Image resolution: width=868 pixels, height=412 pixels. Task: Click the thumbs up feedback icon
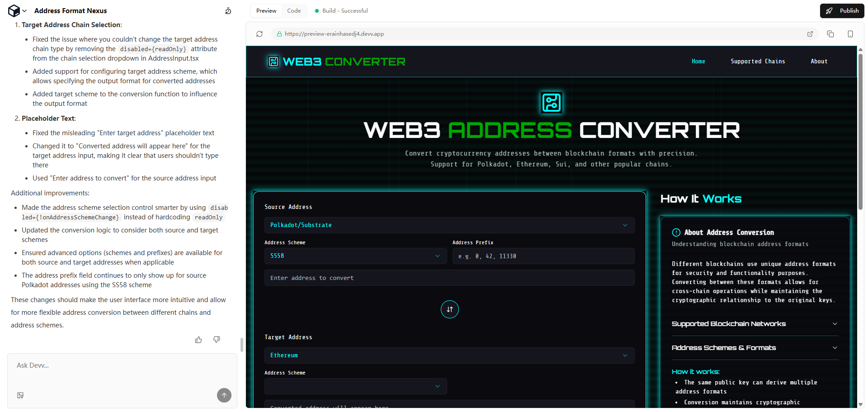pos(198,340)
